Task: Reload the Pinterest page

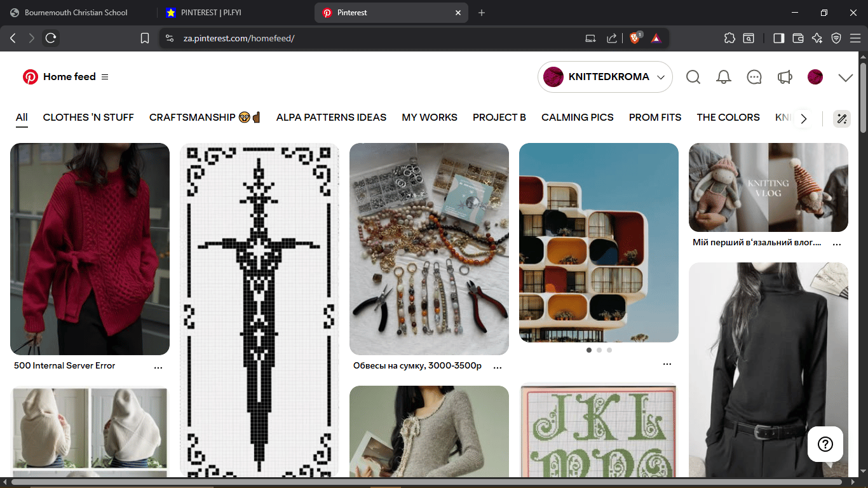Action: pyautogui.click(x=51, y=38)
